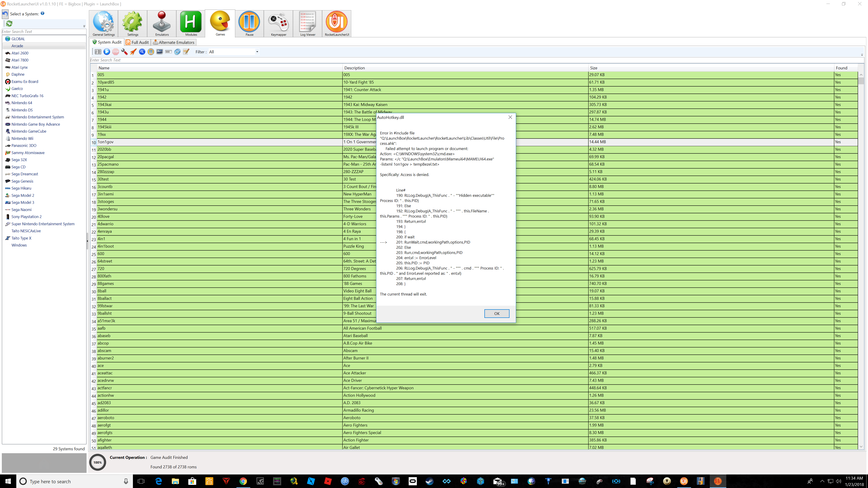The image size is (868, 488).
Task: Click the picture/bezel monitor toolbar icon
Action: pyautogui.click(x=160, y=52)
